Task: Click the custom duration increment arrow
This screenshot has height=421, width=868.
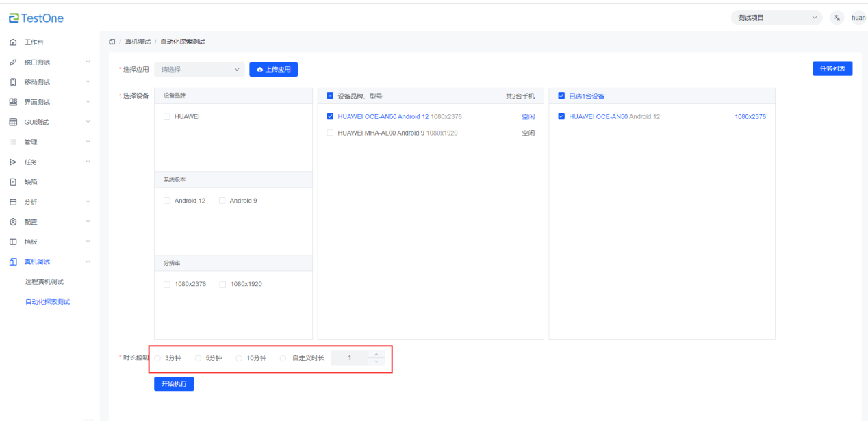Action: [376, 355]
